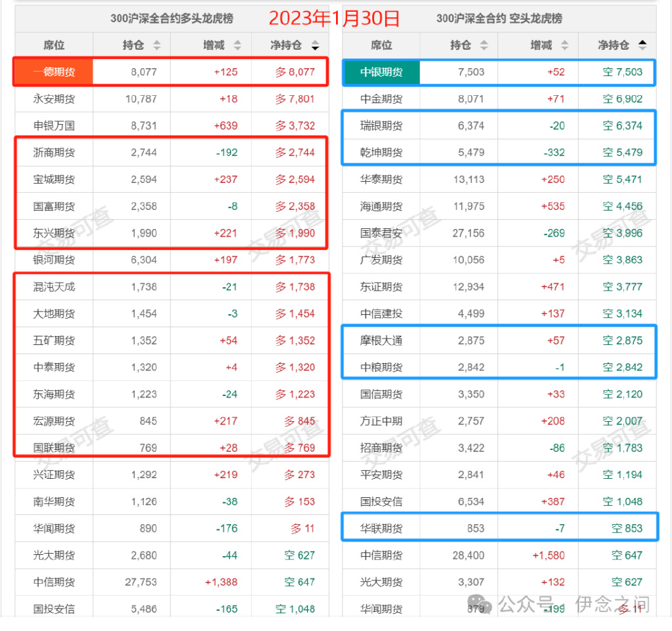Open 海通期货 seat row
Image resolution: width=672 pixels, height=631 pixels.
tap(499, 206)
